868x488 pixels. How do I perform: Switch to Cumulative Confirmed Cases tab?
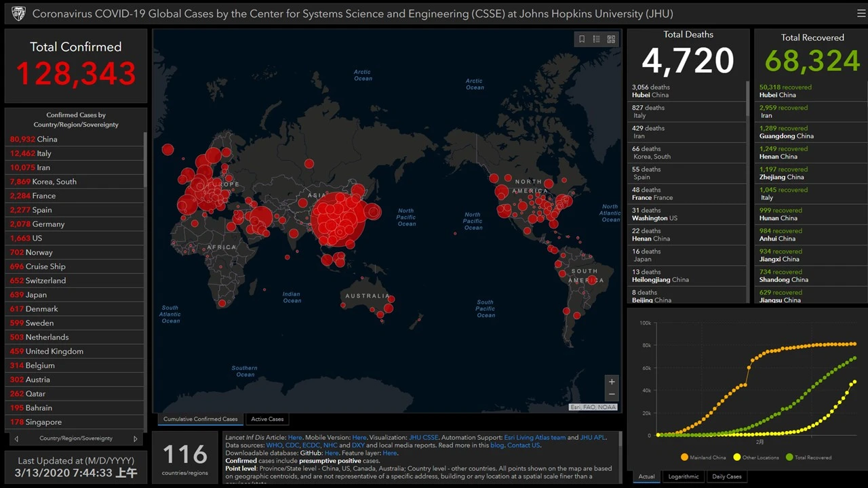click(x=200, y=419)
